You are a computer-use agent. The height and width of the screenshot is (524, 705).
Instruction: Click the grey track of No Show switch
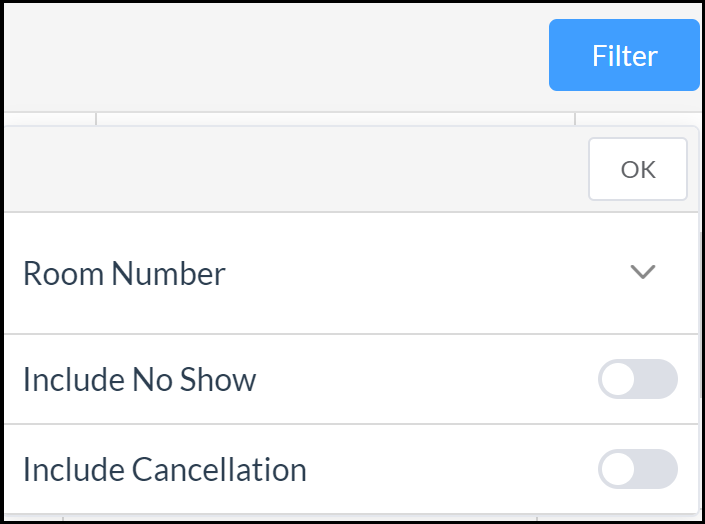(657, 380)
